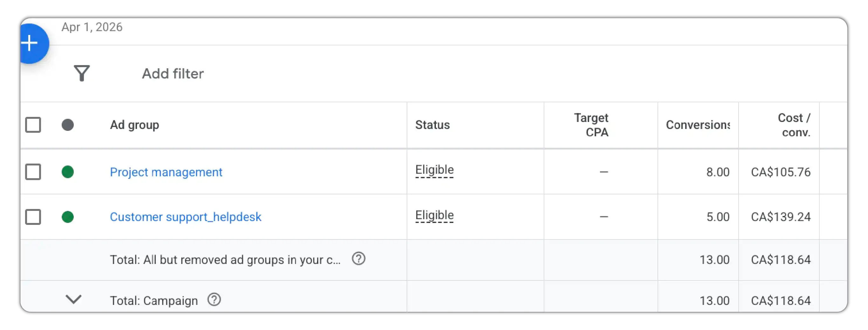Open Eligible status details for Project management

pos(434,170)
